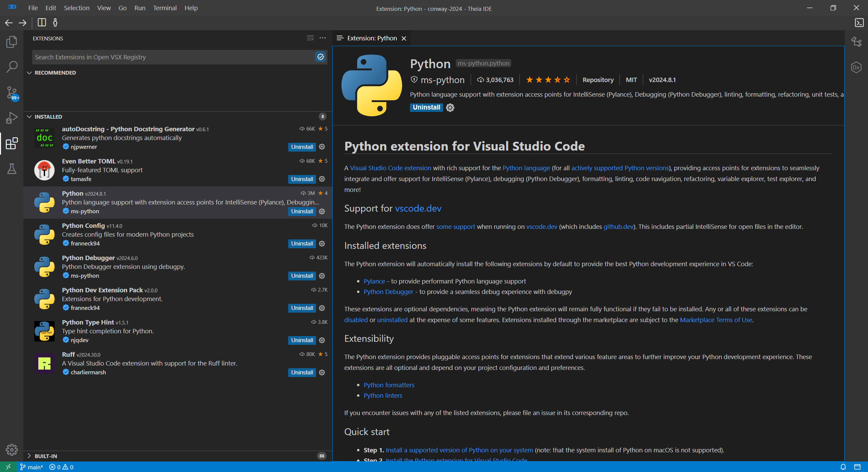The image size is (868, 472).
Task: Open the manage gear next to Python's Uninstall button
Action: 450,107
